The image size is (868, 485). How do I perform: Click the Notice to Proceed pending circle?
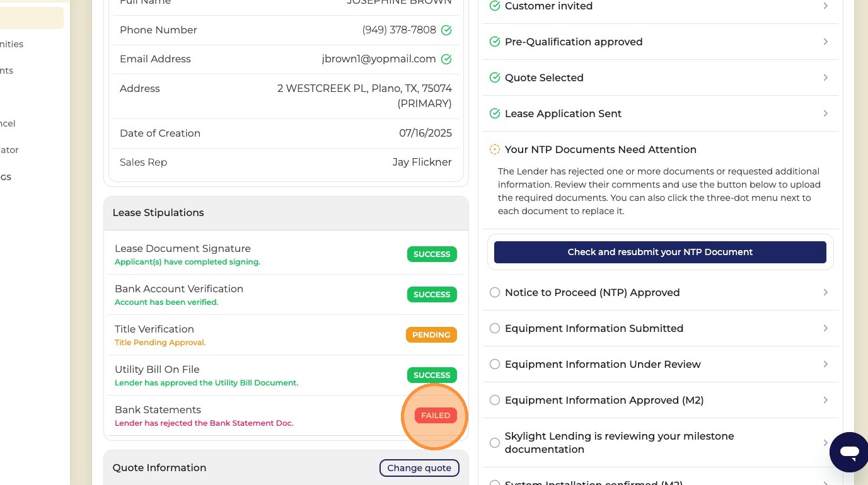point(495,292)
